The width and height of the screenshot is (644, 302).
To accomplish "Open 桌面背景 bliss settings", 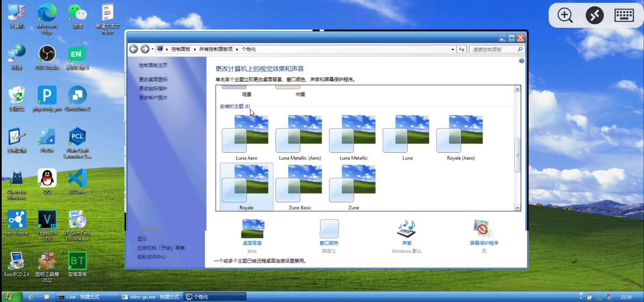I will pos(252,236).
